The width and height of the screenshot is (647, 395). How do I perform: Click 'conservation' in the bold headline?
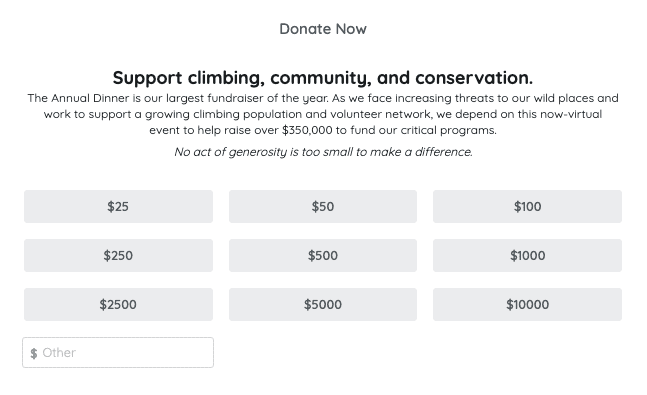click(474, 78)
